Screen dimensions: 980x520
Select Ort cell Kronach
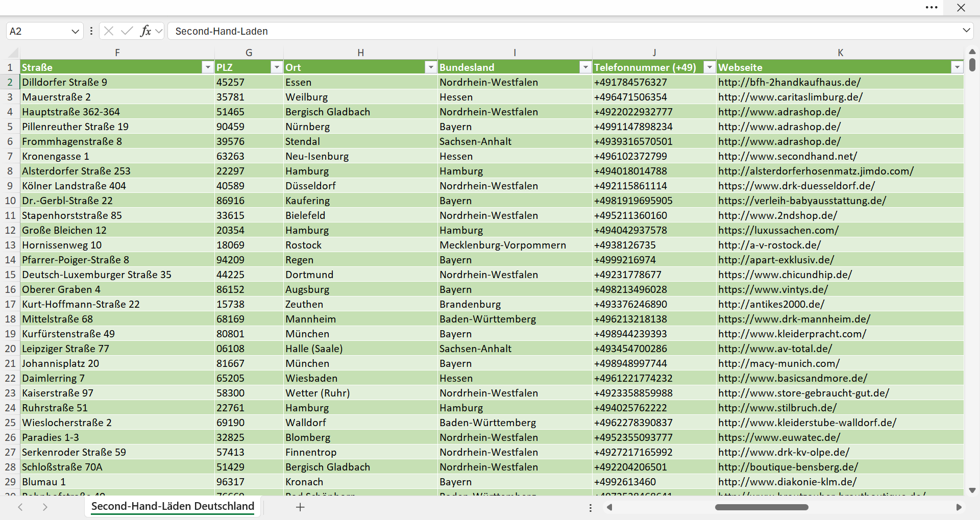pos(360,482)
